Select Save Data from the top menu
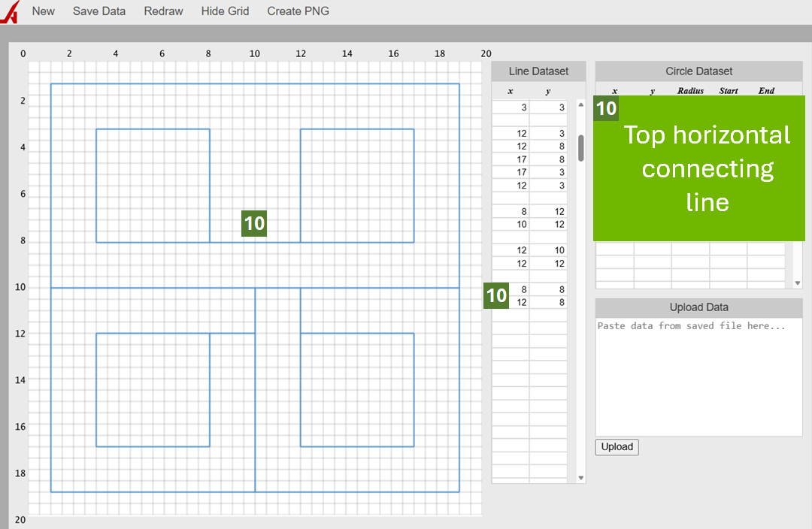The image size is (812, 529). pyautogui.click(x=98, y=11)
